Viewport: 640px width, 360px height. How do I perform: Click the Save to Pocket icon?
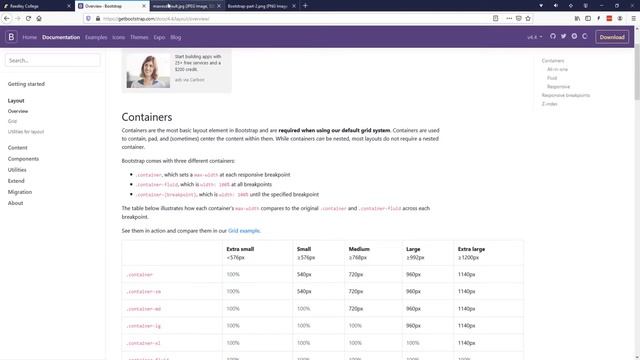pos(518,18)
